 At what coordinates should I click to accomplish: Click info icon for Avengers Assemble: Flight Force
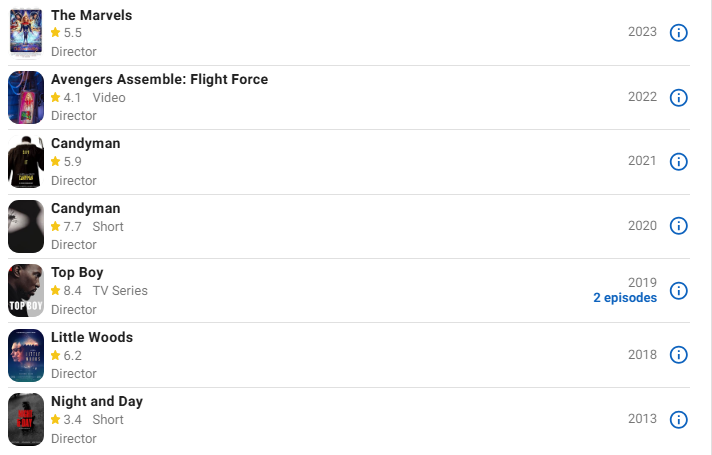point(678,97)
